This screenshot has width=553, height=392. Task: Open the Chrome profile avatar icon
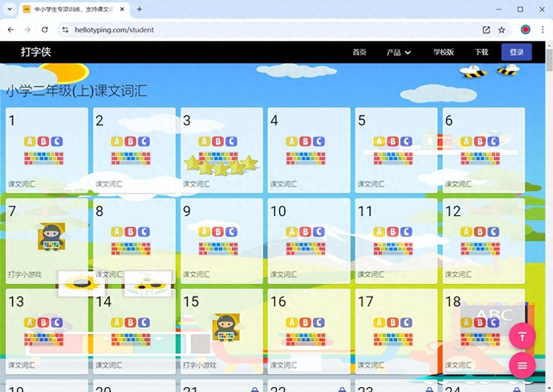[525, 30]
